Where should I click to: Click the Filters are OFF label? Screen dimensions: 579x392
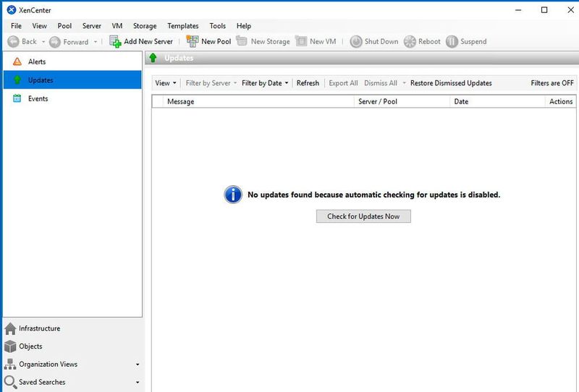click(552, 83)
